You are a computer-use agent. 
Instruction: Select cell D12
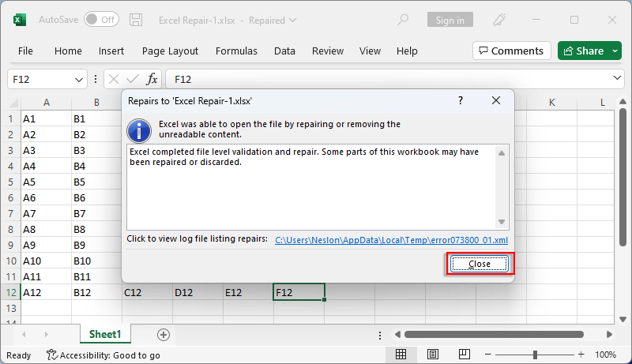coord(198,292)
